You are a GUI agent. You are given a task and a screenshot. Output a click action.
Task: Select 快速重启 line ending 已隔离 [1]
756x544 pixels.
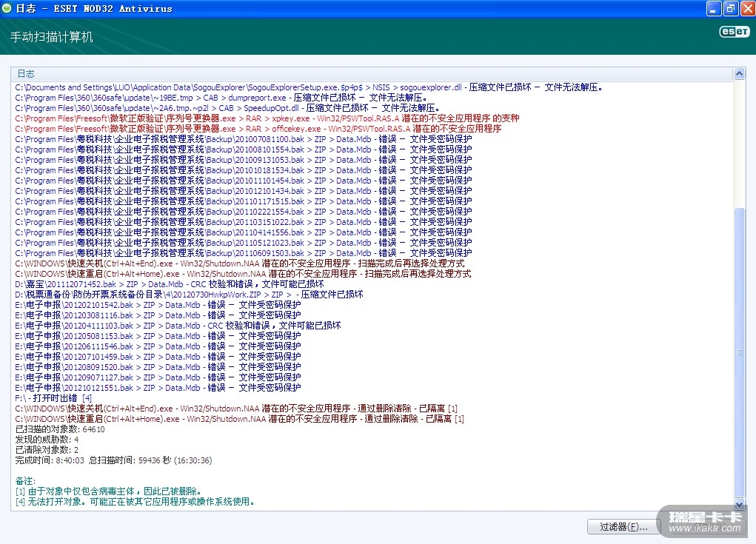pyautogui.click(x=240, y=419)
